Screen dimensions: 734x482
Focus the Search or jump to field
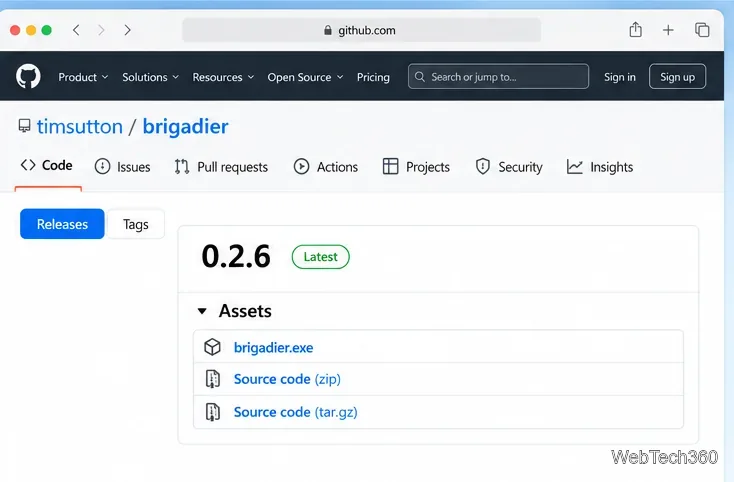coord(498,76)
